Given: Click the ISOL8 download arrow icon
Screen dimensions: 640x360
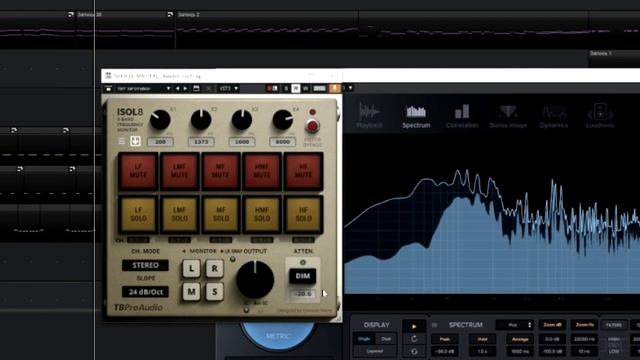Looking at the screenshot, I should coord(135,141).
